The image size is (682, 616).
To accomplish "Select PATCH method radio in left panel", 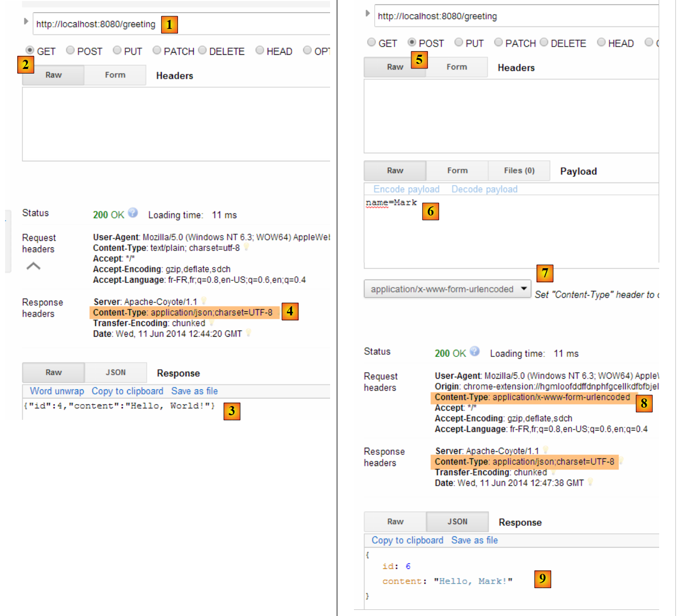I will click(157, 50).
